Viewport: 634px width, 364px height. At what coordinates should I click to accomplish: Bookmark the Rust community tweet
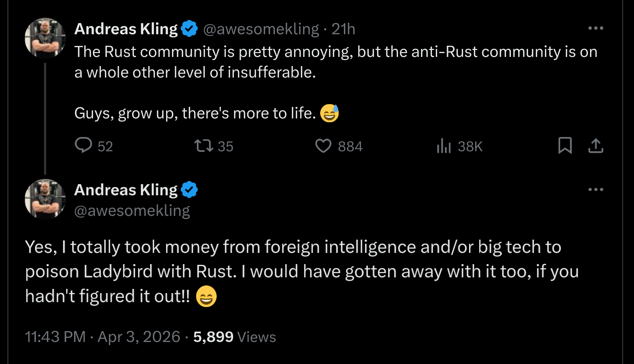tap(565, 146)
